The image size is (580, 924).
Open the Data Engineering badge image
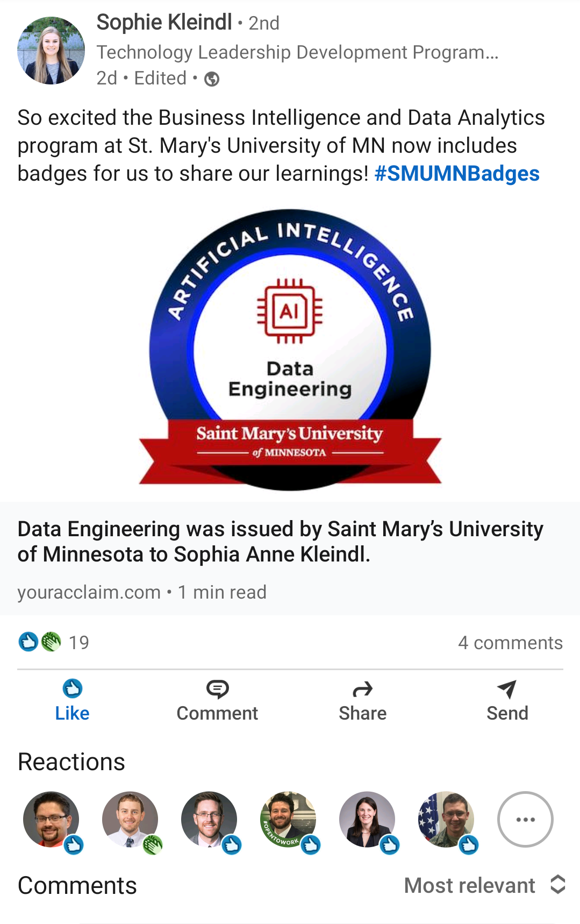(290, 350)
